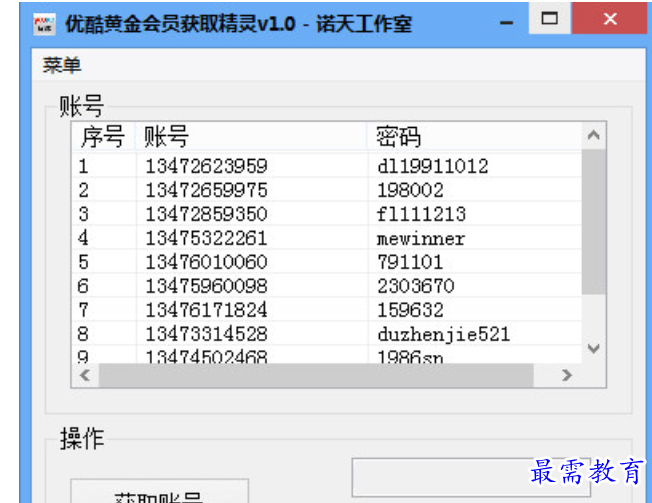
Task: Click the vertical scrollbar thumb
Action: click(x=593, y=222)
